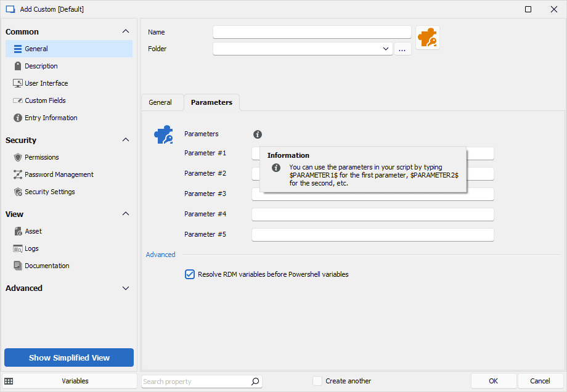Switch to the General tab
Viewport: 567px width, 392px height.
tap(160, 102)
